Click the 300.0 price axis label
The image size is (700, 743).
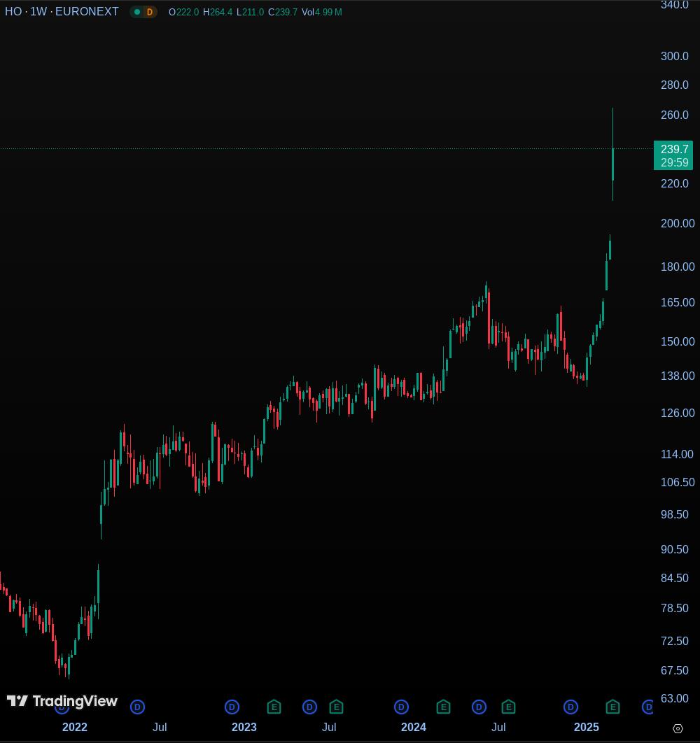coord(674,57)
